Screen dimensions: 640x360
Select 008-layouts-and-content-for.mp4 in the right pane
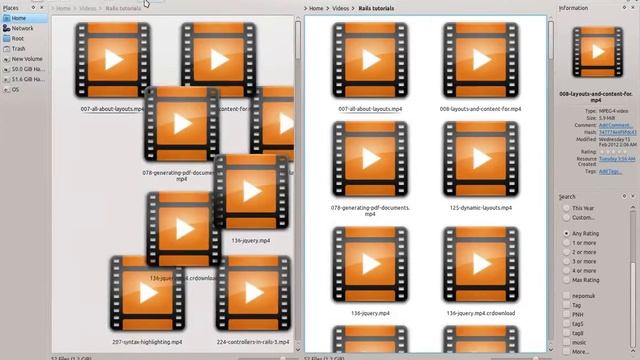pos(480,68)
